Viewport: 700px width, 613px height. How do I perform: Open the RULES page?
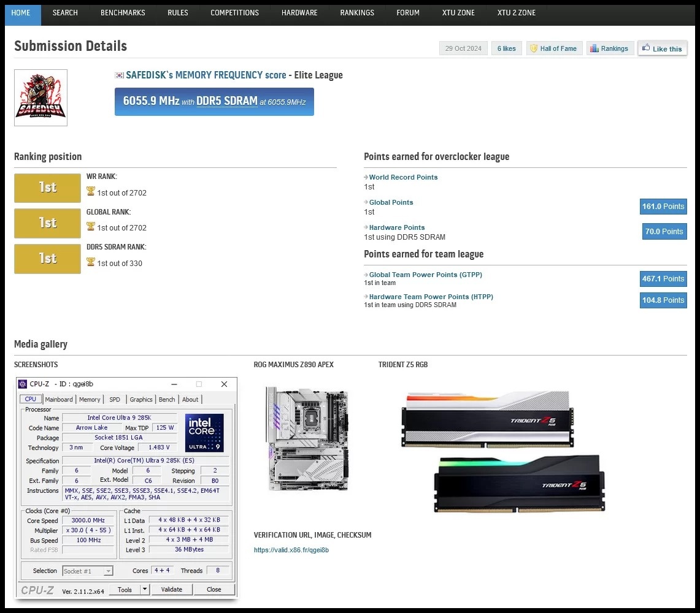click(178, 13)
